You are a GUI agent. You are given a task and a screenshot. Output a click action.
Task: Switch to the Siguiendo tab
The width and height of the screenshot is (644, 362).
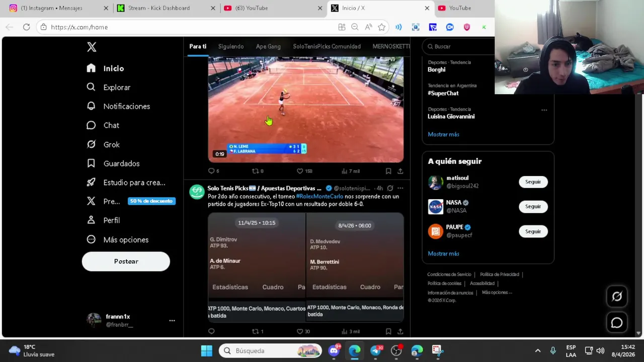point(231,46)
